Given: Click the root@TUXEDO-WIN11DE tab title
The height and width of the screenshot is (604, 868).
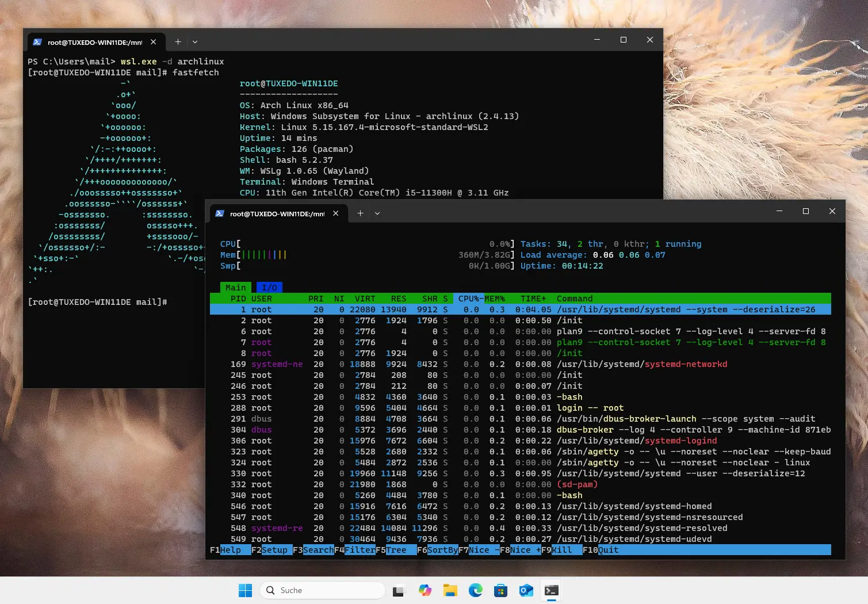Looking at the screenshot, I should [x=276, y=213].
